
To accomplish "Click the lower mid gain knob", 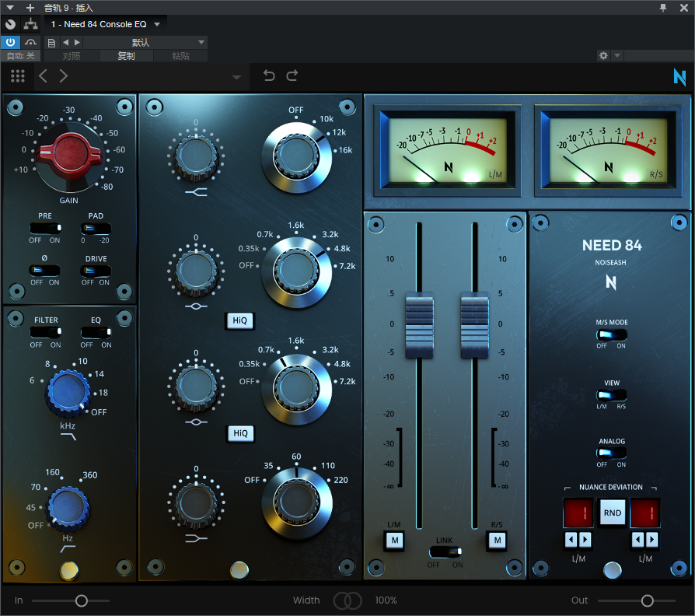I will click(x=196, y=387).
